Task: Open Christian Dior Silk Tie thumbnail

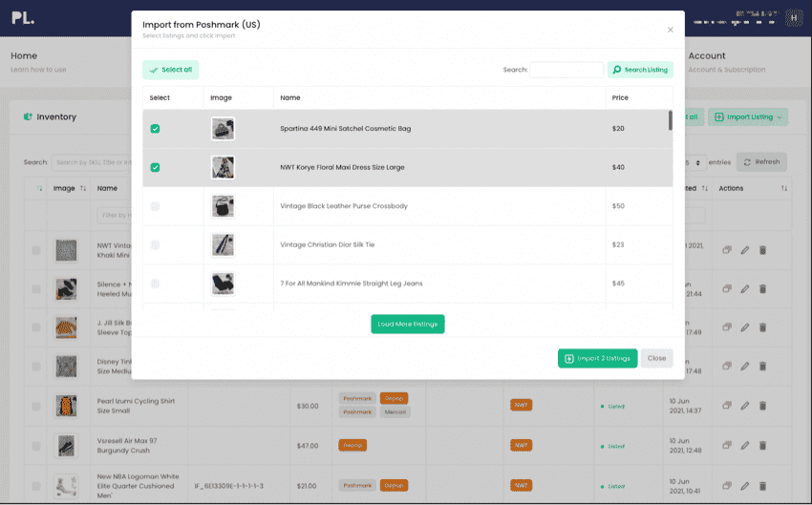Action: pos(223,245)
